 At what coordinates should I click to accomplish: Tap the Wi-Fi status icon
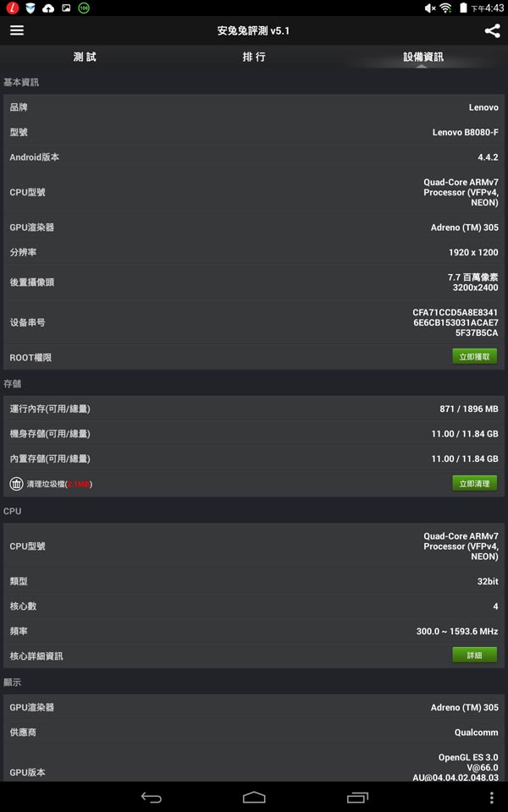445,8
